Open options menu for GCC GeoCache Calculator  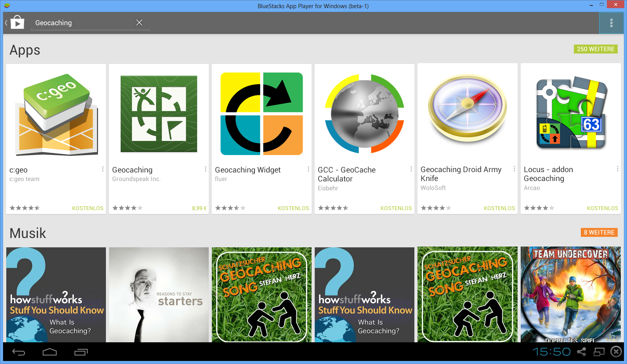coord(411,169)
